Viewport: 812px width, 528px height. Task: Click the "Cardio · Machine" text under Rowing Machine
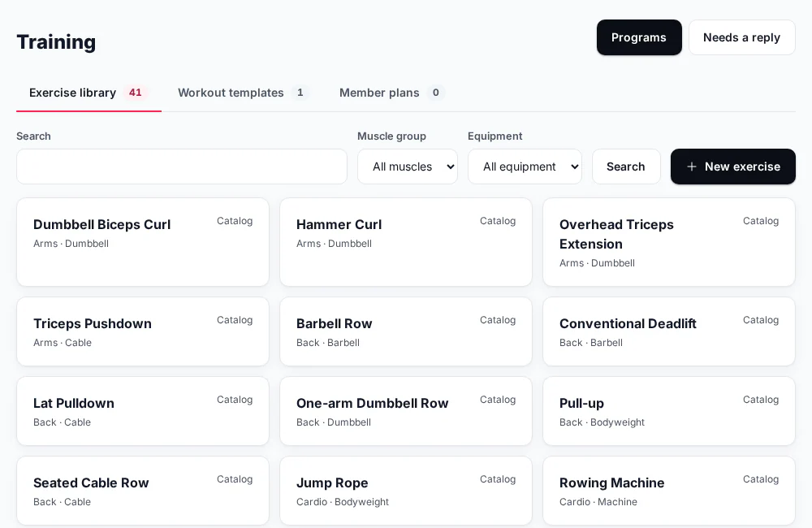598,501
